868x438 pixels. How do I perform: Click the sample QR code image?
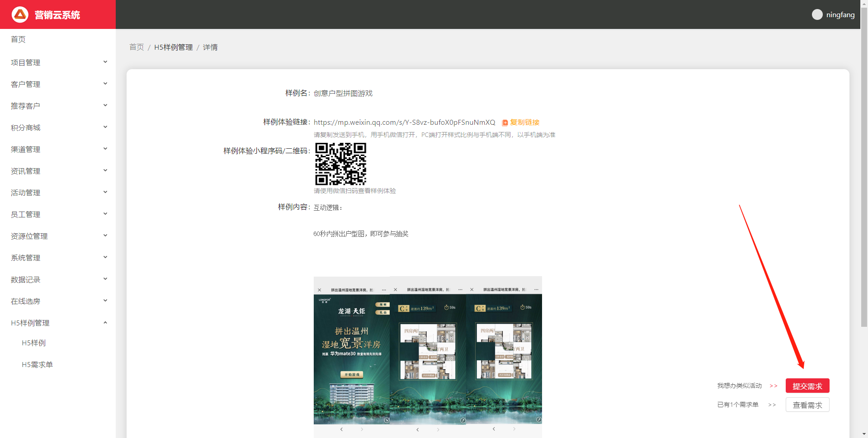pos(340,164)
